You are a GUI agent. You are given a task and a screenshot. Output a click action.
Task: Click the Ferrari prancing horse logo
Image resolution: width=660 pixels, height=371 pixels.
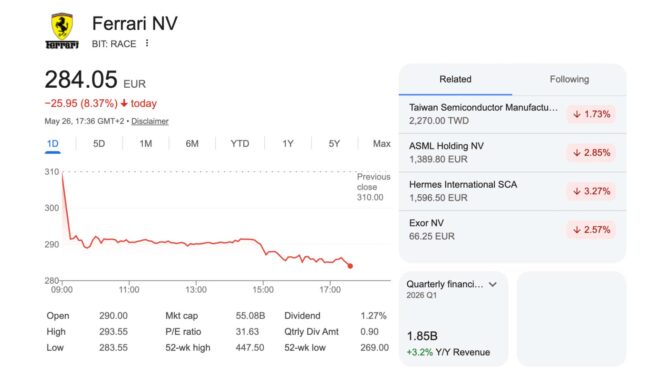click(62, 31)
